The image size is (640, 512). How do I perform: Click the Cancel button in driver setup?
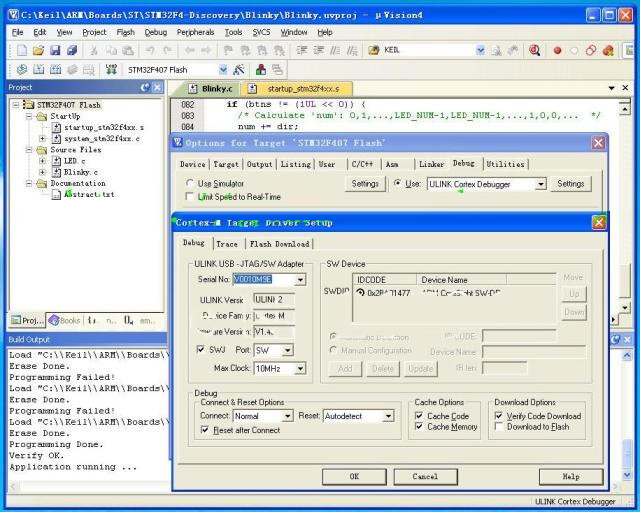pyautogui.click(x=425, y=476)
